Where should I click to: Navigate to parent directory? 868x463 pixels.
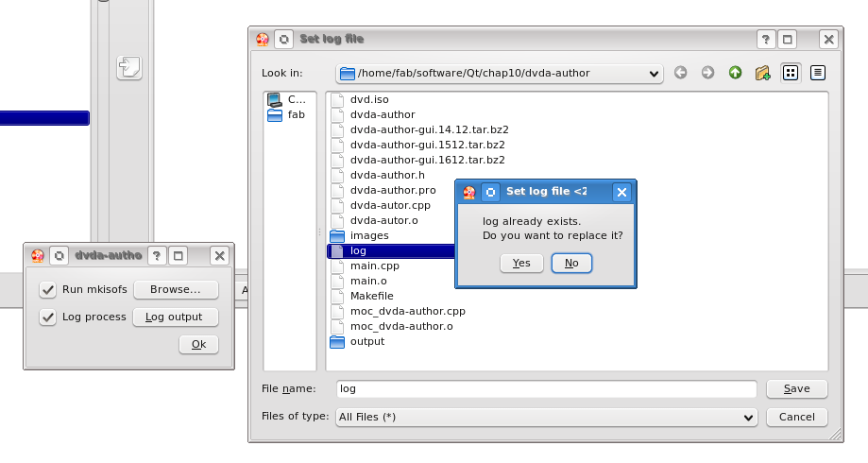pyautogui.click(x=735, y=73)
